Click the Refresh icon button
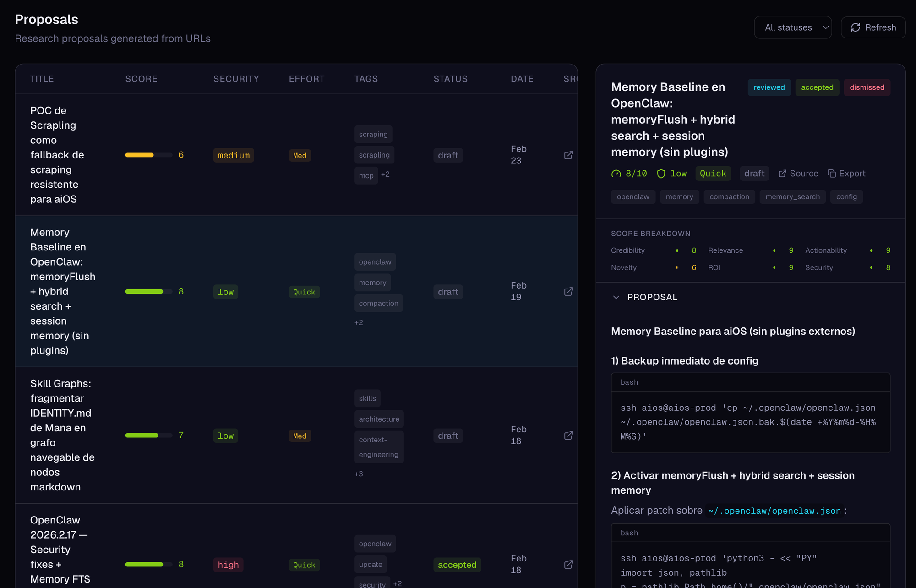The image size is (916, 588). 856,27
